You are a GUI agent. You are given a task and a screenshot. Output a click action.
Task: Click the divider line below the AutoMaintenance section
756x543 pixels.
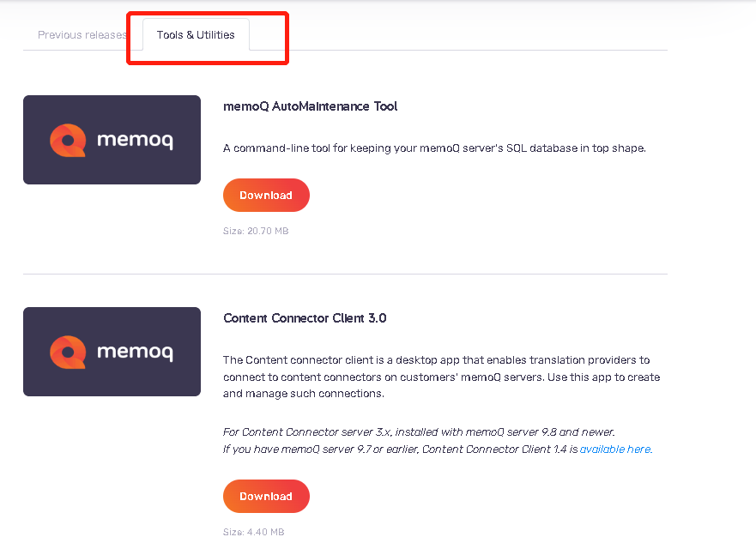pyautogui.click(x=345, y=274)
